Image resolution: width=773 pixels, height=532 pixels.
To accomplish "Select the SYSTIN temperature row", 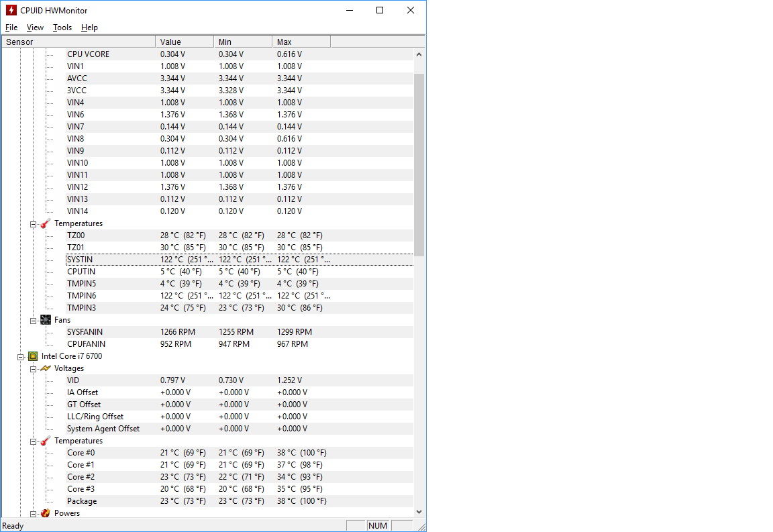I will coord(240,260).
